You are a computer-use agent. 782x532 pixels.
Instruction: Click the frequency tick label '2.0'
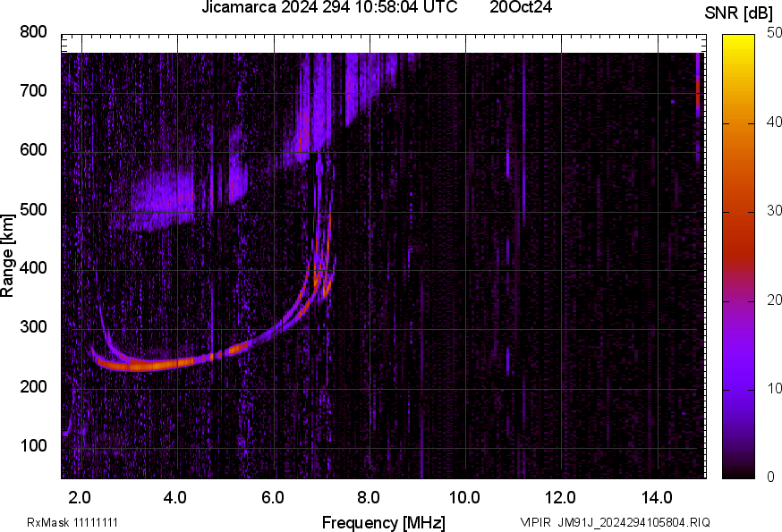pyautogui.click(x=80, y=498)
